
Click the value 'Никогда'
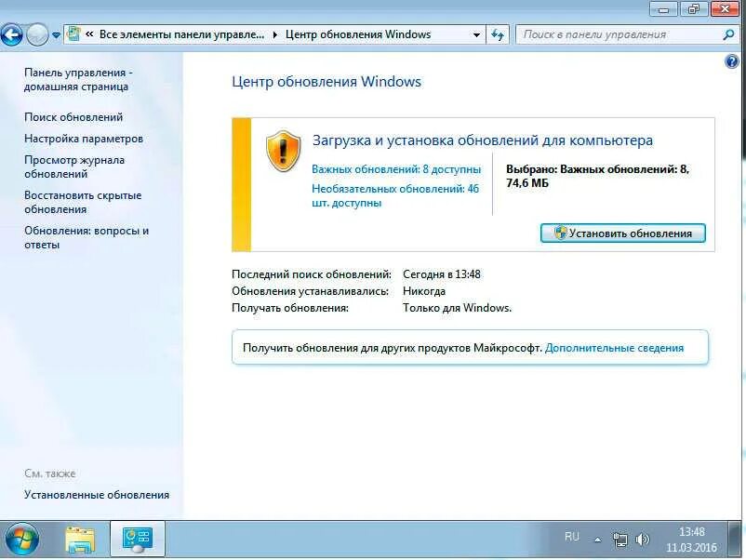(424, 291)
